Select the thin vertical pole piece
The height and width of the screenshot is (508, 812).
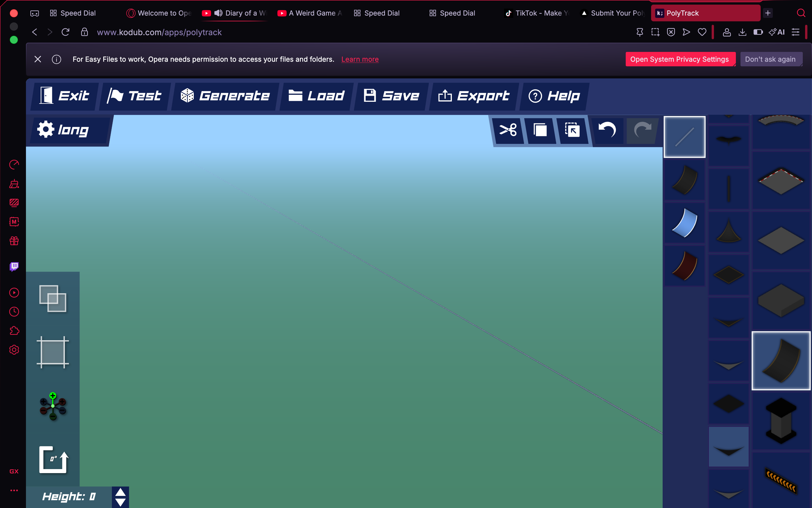[x=729, y=189]
